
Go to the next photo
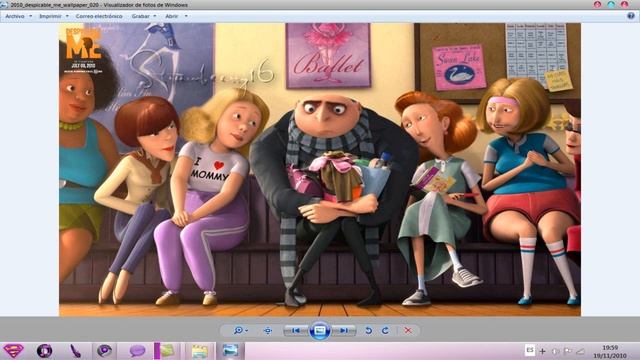pos(344,331)
